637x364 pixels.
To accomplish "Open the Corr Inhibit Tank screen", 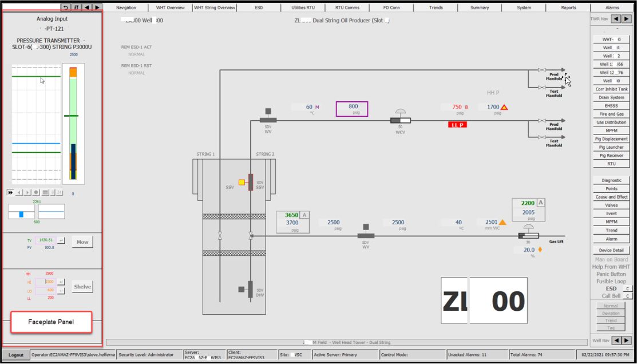I will (x=611, y=89).
